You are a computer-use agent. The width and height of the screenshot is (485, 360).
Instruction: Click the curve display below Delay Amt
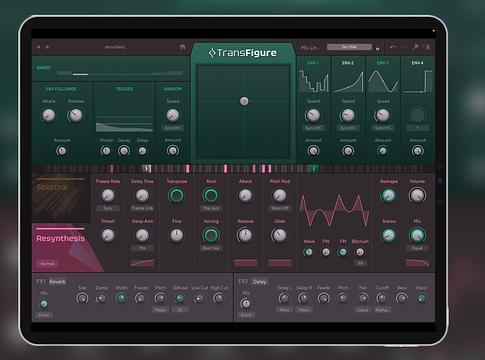pyautogui.click(x=143, y=263)
